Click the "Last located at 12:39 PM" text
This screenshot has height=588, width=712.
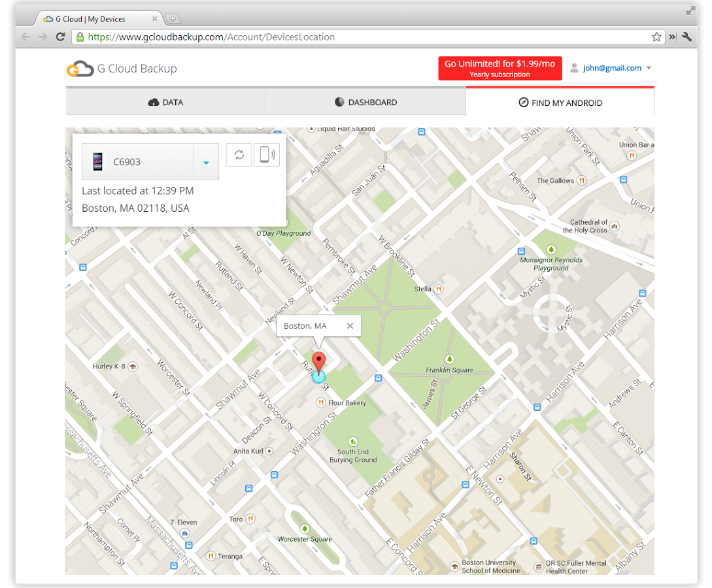coord(137,191)
